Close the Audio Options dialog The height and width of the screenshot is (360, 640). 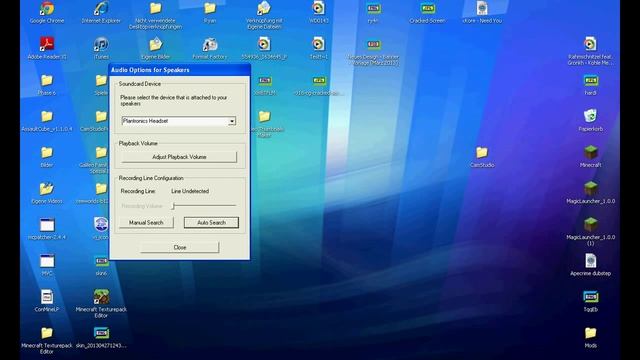tap(180, 247)
